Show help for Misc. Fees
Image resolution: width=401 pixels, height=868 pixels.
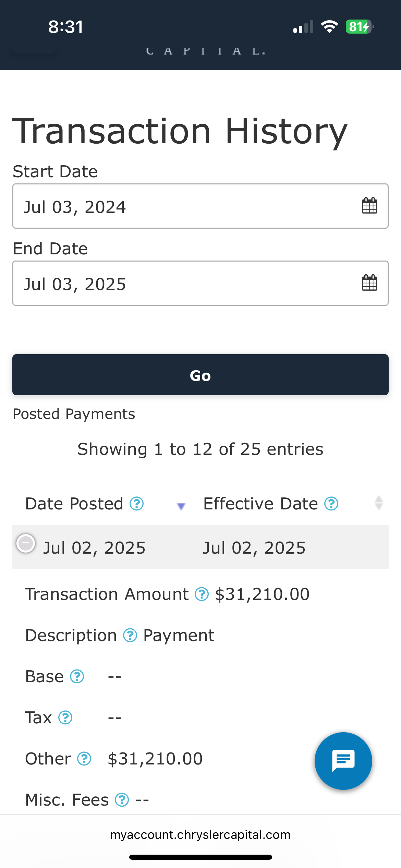coord(122,800)
